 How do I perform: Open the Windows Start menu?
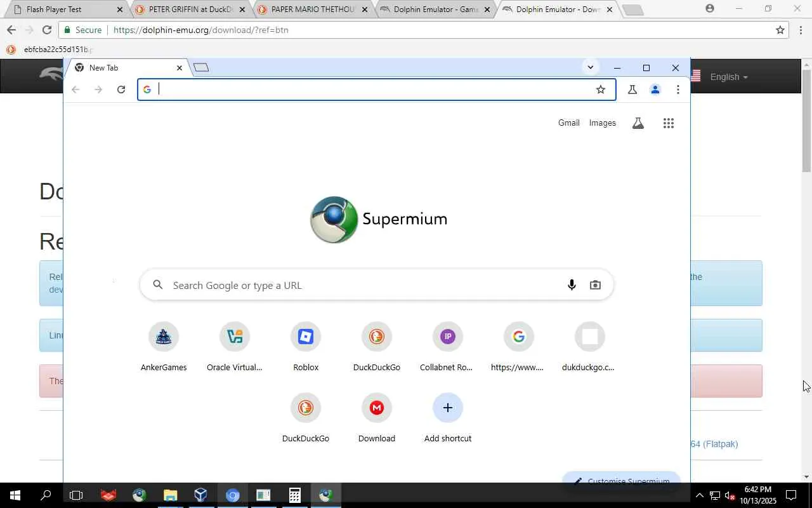[x=15, y=495]
